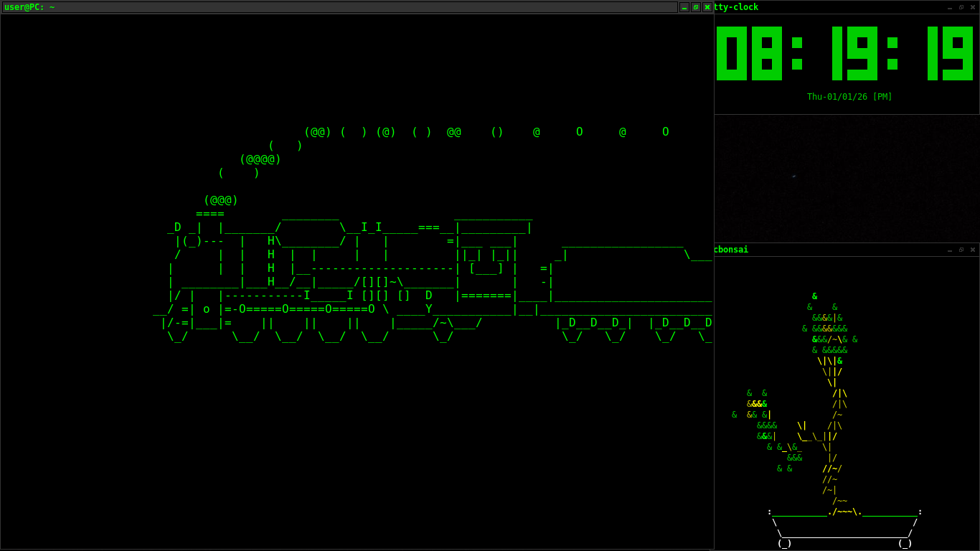Image resolution: width=980 pixels, height=551 pixels.
Task: Minimize the cbonsai window
Action: pyautogui.click(x=950, y=250)
